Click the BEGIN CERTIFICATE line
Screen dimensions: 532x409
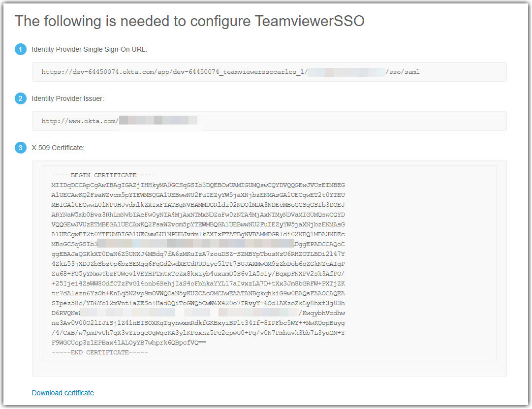point(103,175)
